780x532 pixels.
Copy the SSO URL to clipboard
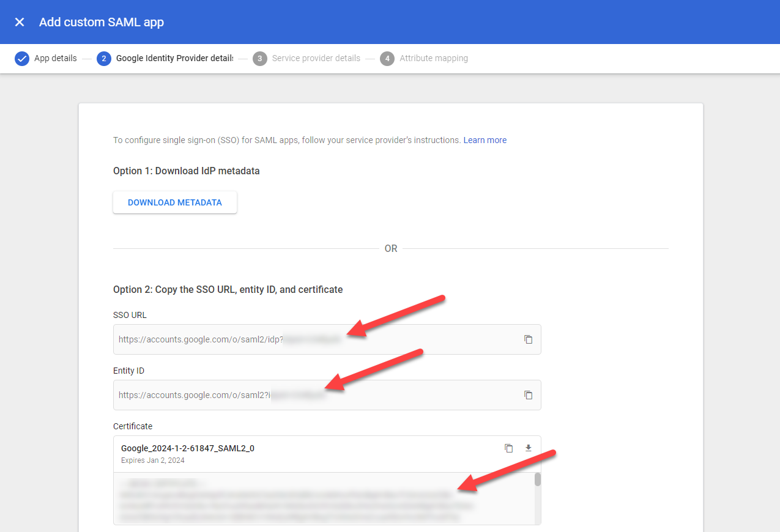(x=529, y=339)
